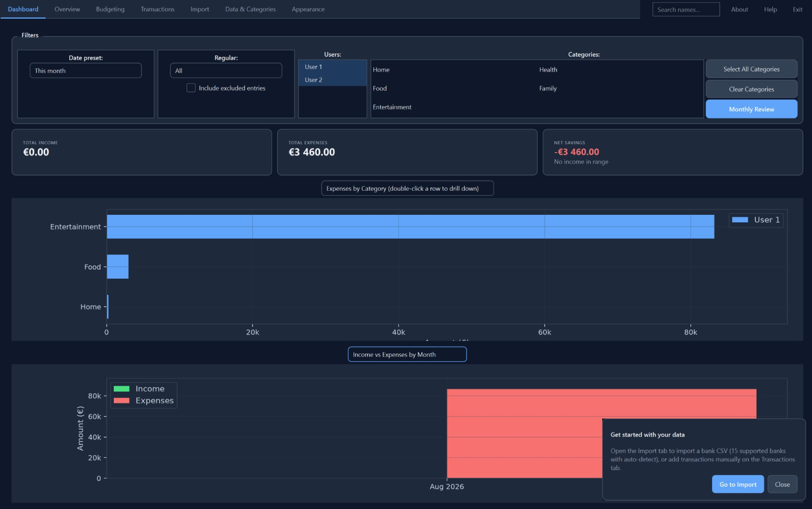Enable Include excluded entries checkbox
The height and width of the screenshot is (509, 812).
coord(191,88)
